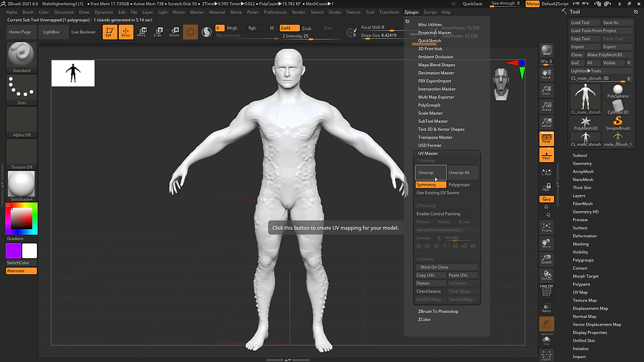Click the Unwrap All button
The height and width of the screenshot is (362, 644).
(462, 172)
